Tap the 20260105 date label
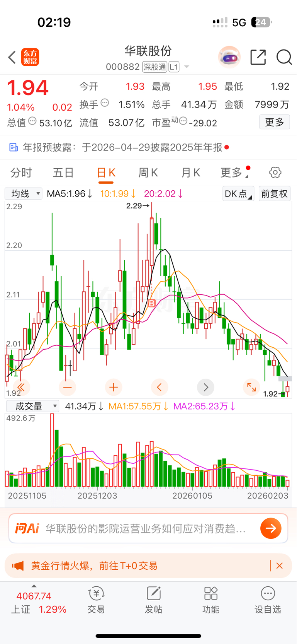 coord(192,496)
